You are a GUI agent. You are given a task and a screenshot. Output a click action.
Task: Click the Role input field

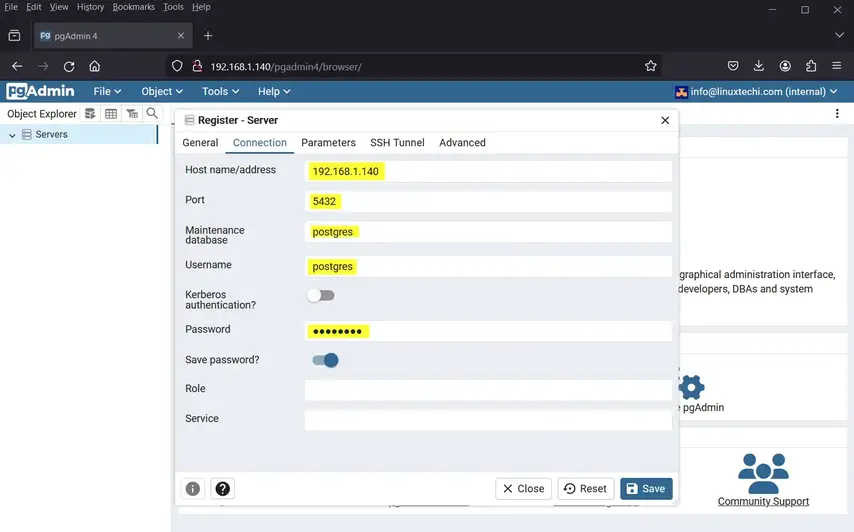488,390
